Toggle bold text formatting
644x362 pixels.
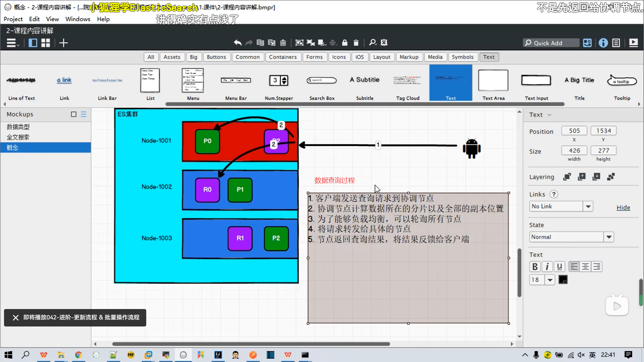[535, 266]
